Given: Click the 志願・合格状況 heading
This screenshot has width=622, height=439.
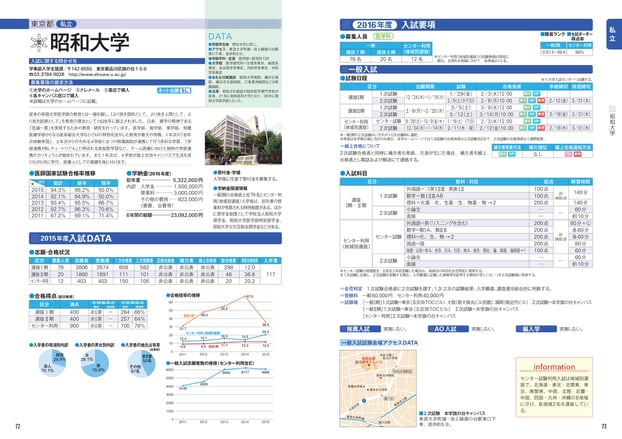Looking at the screenshot, I should 50,252.
